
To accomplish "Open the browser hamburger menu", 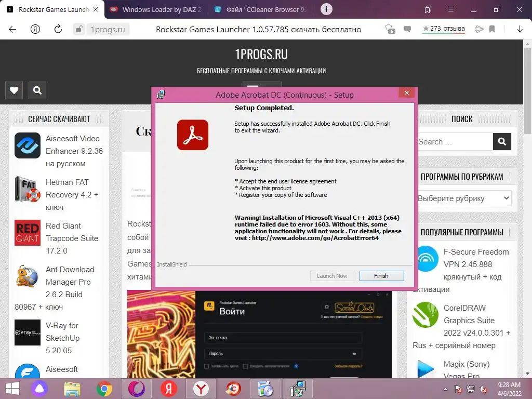I will pos(451,9).
